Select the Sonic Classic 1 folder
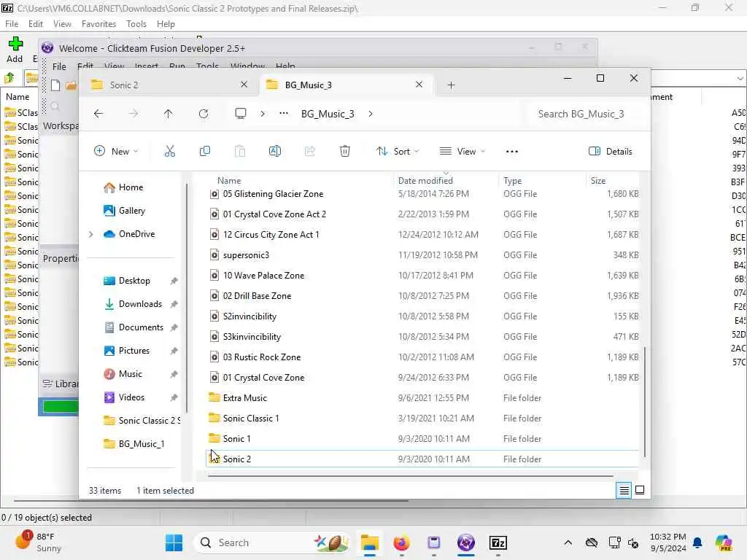The width and height of the screenshot is (747, 560). [423, 419]
